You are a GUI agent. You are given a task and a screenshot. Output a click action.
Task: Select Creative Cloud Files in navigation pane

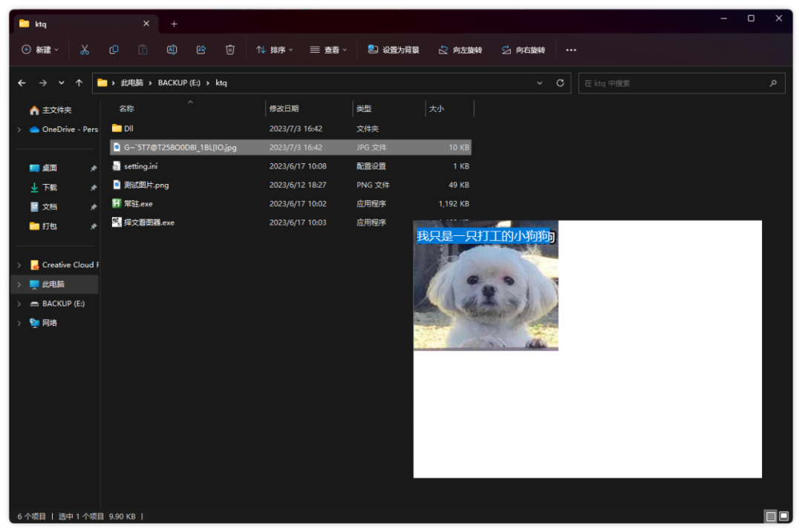pos(64,265)
